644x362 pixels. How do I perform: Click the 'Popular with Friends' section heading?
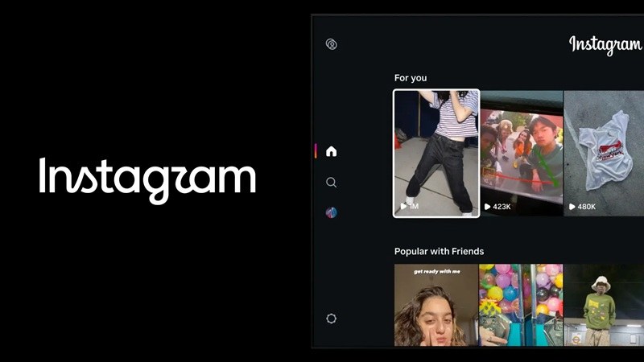click(439, 251)
